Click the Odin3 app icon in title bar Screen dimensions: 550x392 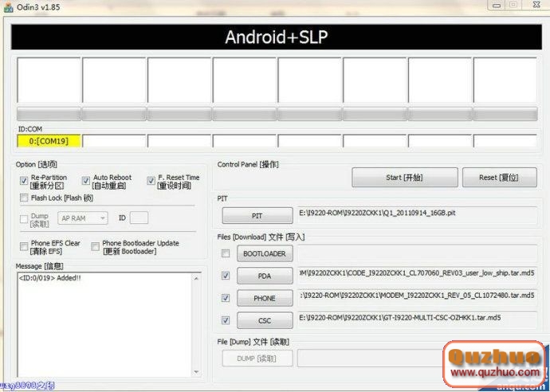click(8, 6)
